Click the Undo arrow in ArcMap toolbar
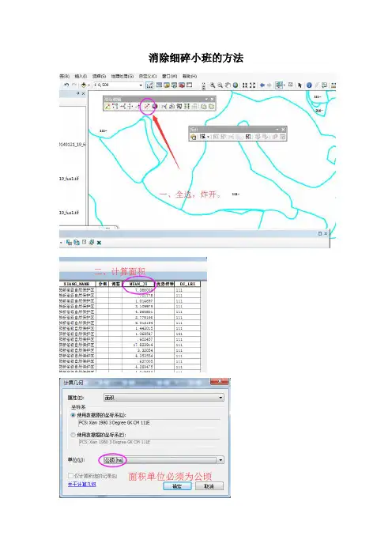Viewport: 392px width, 555px height. [66, 85]
